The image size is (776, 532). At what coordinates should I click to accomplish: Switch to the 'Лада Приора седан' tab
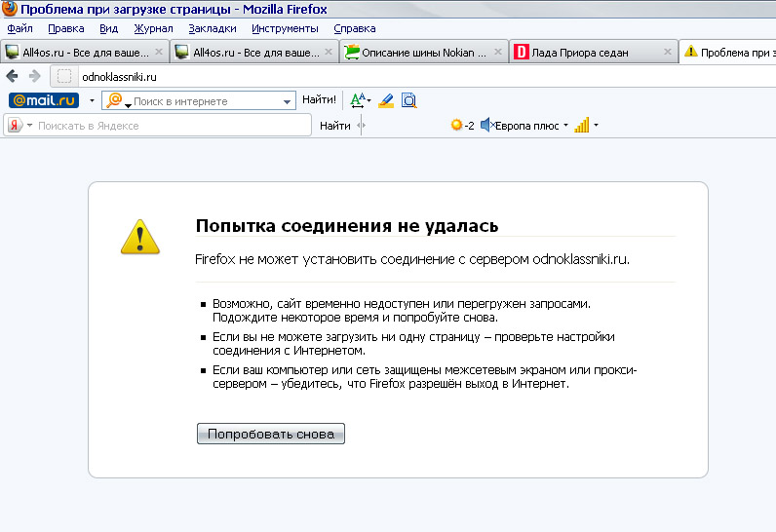tap(594, 52)
